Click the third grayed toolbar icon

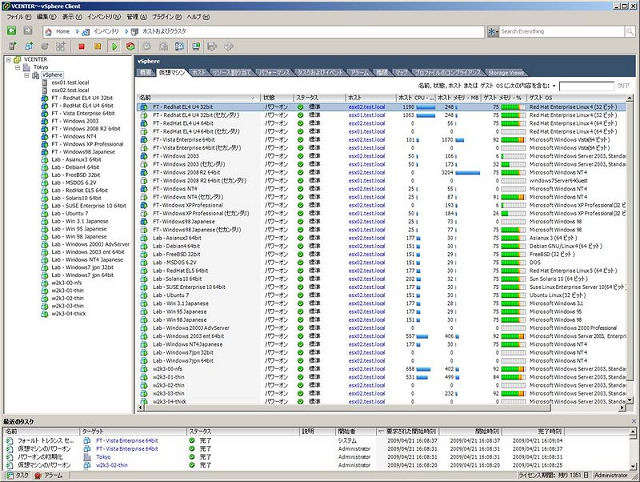[45, 47]
